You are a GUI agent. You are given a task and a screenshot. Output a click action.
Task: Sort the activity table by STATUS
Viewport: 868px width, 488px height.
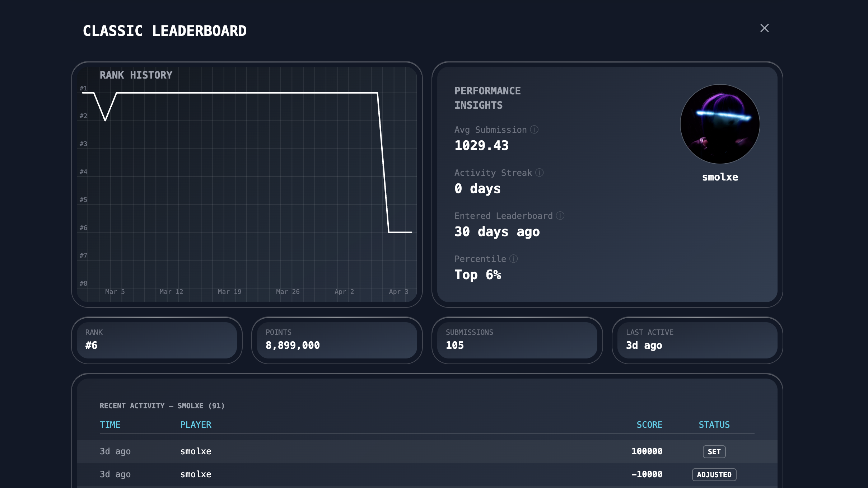(x=714, y=424)
